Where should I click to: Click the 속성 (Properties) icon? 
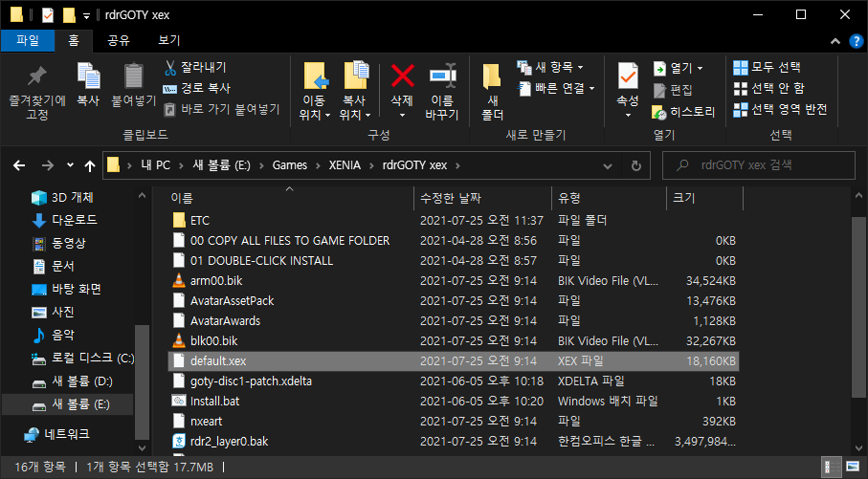[628, 77]
